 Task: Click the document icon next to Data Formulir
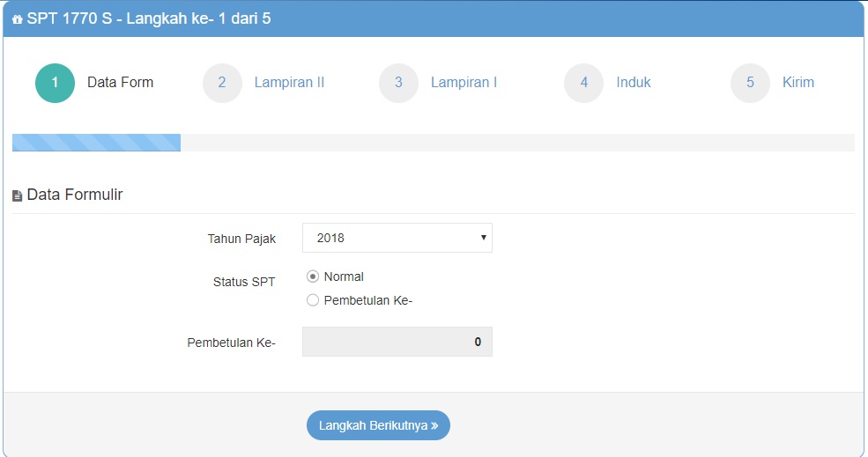[18, 195]
